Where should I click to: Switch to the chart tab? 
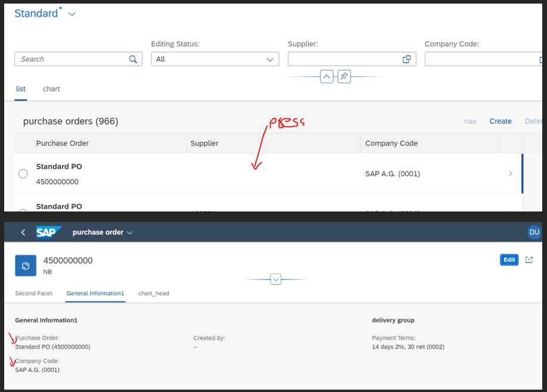coord(51,89)
